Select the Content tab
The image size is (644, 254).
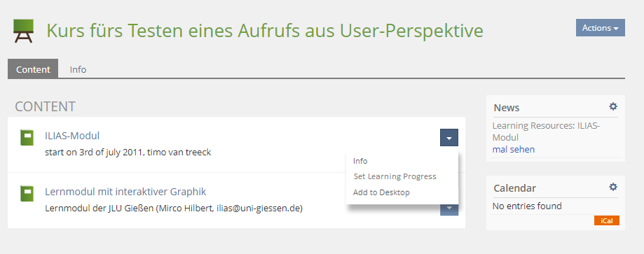tap(33, 69)
